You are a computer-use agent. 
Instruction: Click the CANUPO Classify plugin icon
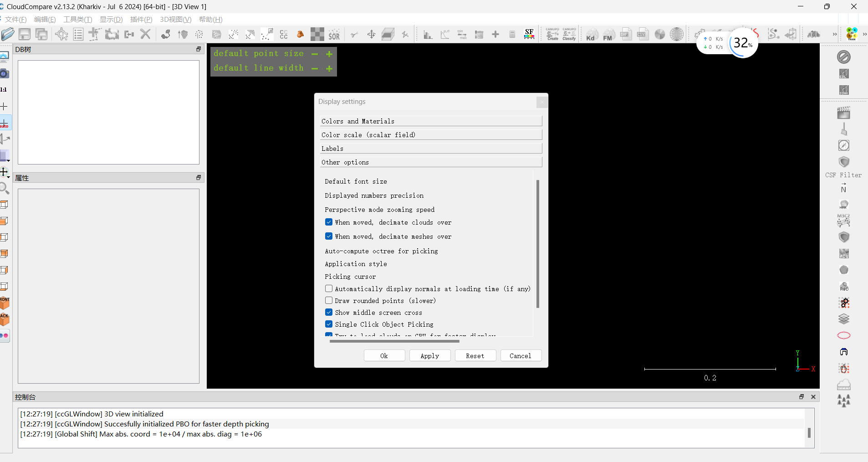point(569,34)
